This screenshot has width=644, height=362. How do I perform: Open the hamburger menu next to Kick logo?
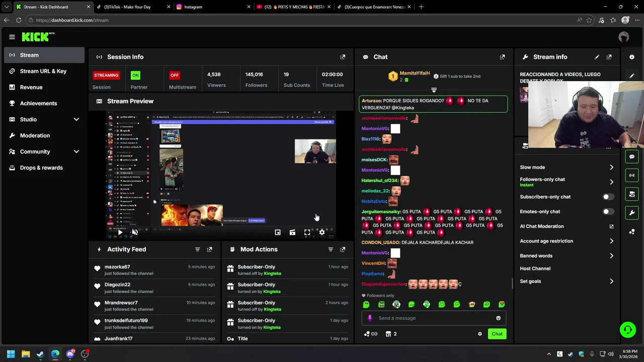pos(12,37)
